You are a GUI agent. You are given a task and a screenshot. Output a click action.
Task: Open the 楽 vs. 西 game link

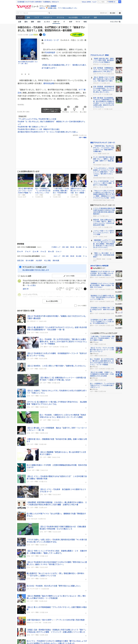click(51, 251)
